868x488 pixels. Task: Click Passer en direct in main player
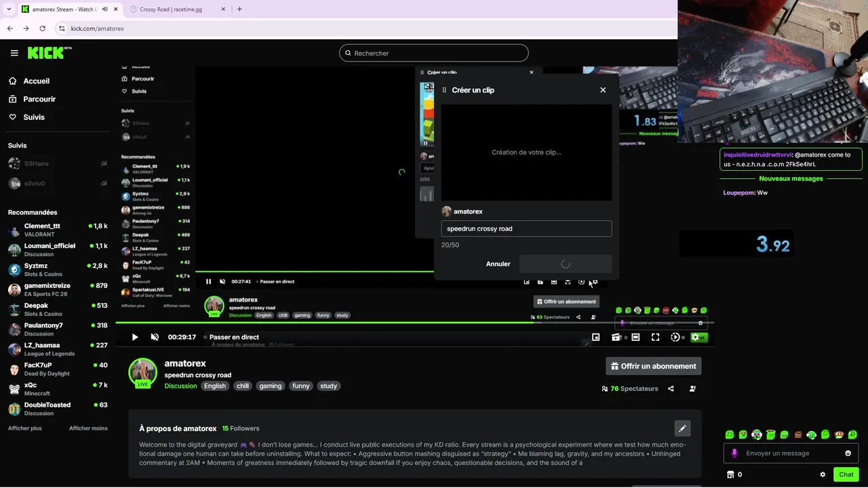[234, 337]
